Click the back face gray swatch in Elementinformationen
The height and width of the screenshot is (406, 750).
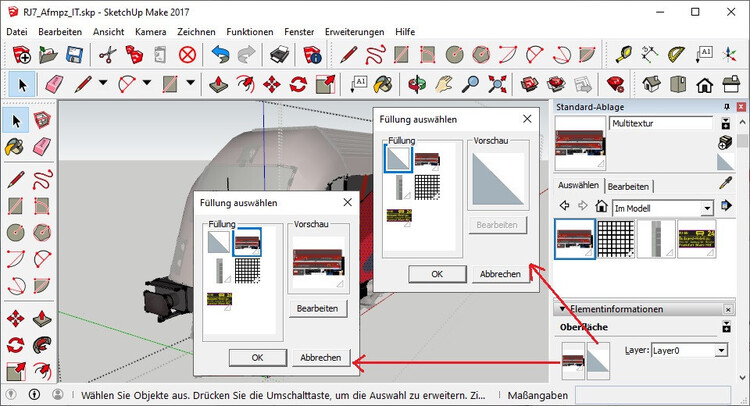click(599, 361)
